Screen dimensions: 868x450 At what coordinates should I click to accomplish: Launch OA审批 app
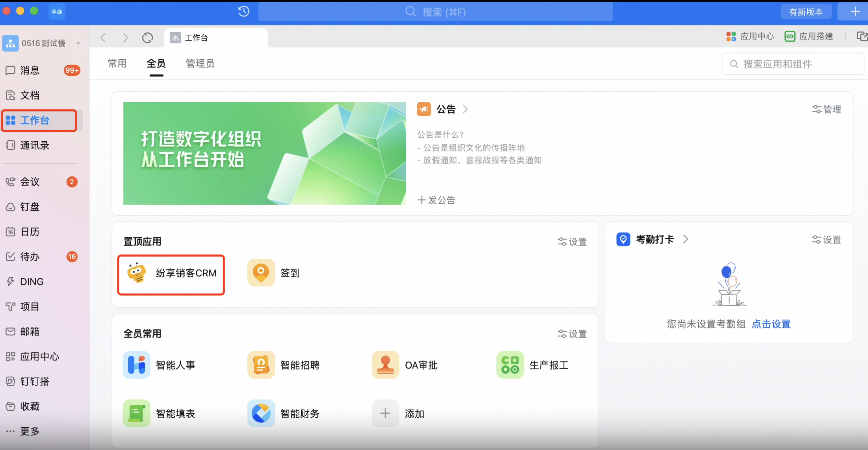pos(405,365)
